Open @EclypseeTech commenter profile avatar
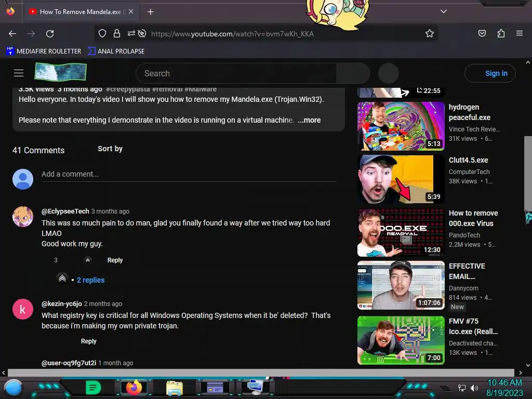 (23, 217)
